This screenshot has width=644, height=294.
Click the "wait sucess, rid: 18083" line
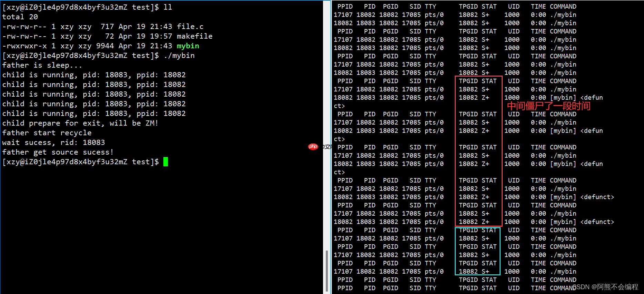click(x=53, y=143)
